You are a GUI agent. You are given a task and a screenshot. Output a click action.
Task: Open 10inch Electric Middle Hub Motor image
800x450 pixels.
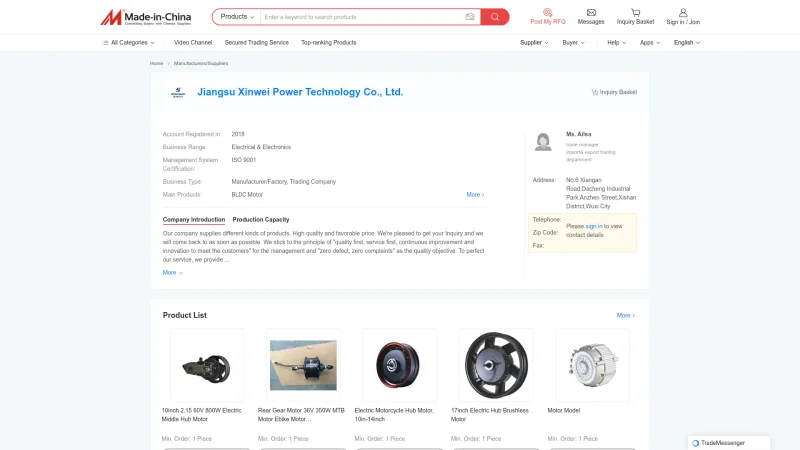207,365
